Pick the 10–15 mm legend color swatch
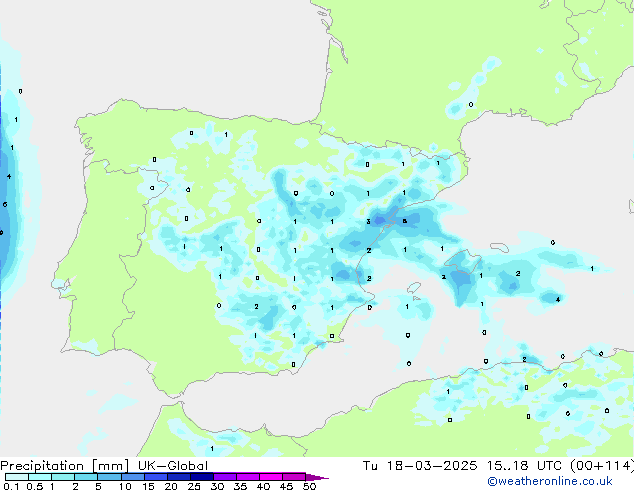The image size is (634, 490). (x=132, y=477)
